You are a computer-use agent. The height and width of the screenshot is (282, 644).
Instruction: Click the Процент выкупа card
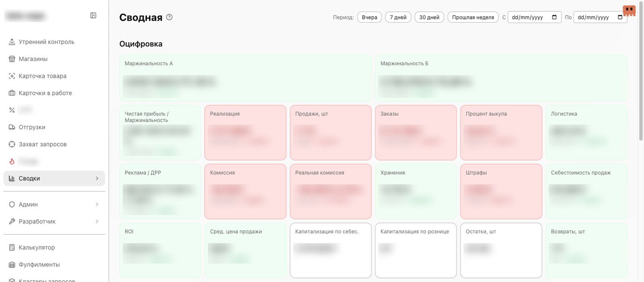[501, 133]
